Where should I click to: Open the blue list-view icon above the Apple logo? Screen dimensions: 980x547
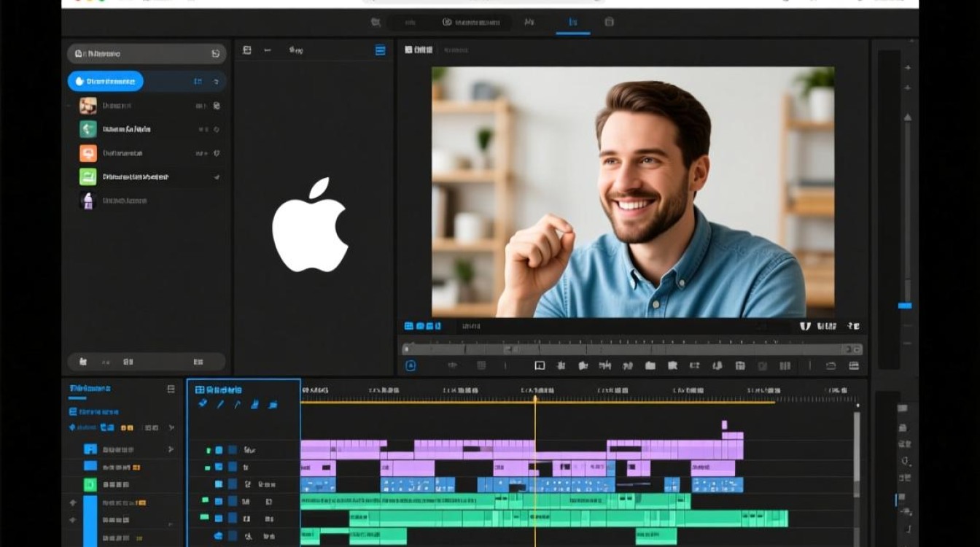pyautogui.click(x=380, y=50)
